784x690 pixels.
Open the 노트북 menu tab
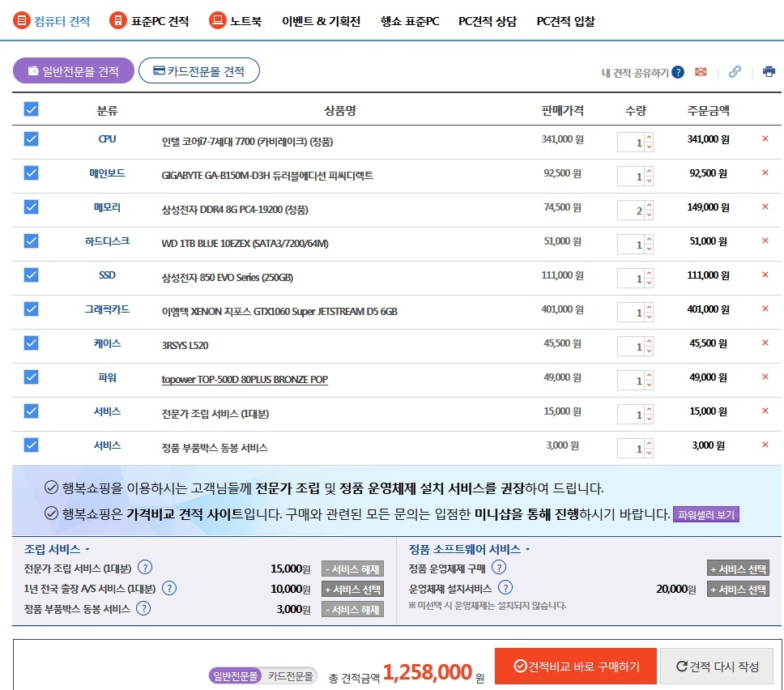click(236, 21)
